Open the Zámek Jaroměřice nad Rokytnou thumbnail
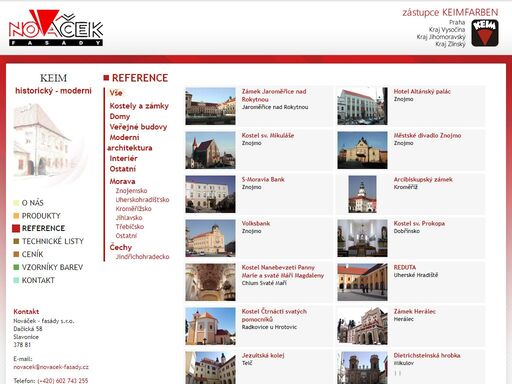512x384 pixels. pyautogui.click(x=210, y=106)
